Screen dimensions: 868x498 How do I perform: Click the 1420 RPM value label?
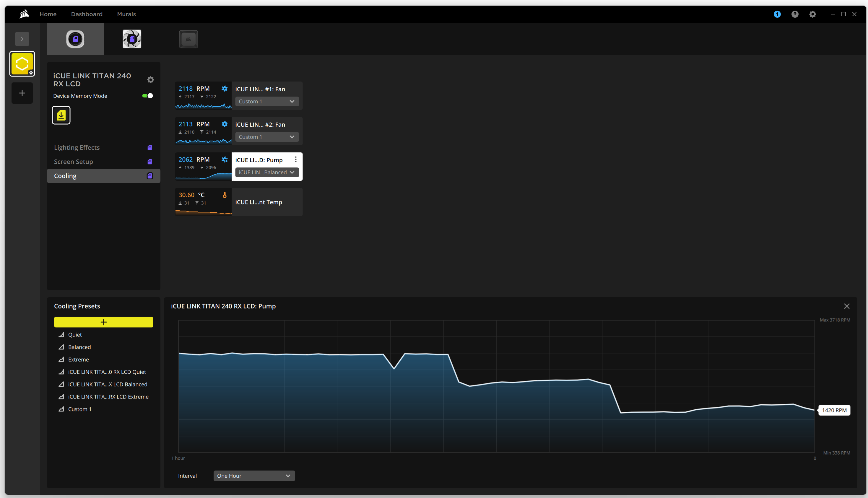pyautogui.click(x=835, y=411)
